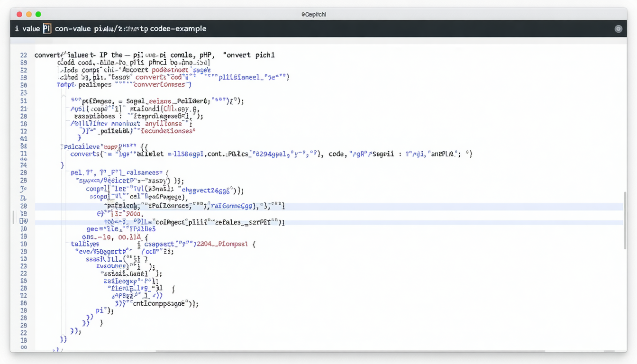Click line number 51 in the gutter
637x364 pixels.
click(x=23, y=100)
